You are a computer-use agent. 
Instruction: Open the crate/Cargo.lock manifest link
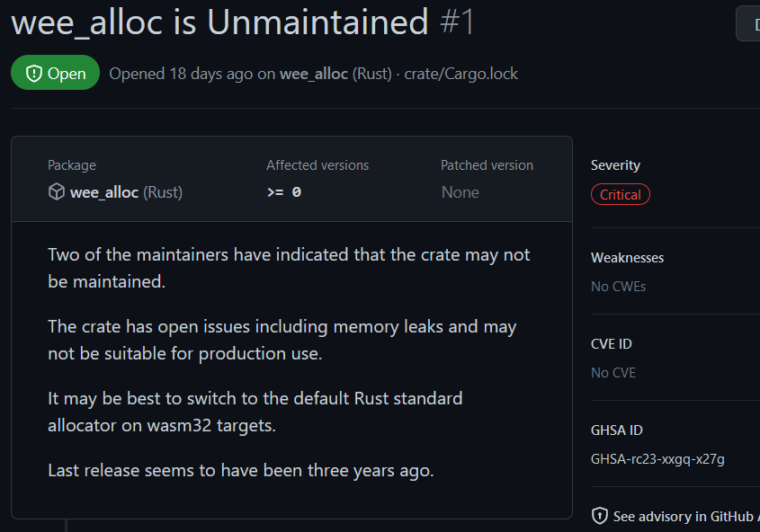pyautogui.click(x=460, y=74)
